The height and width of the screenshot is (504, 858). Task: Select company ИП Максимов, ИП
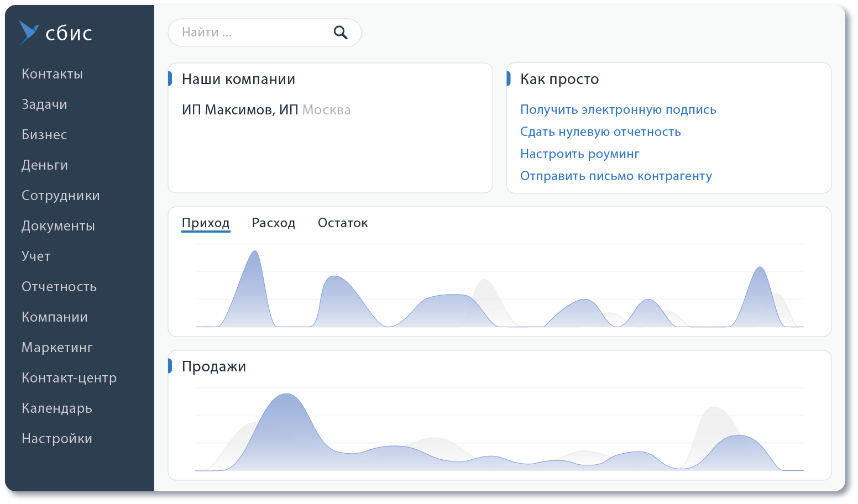240,110
